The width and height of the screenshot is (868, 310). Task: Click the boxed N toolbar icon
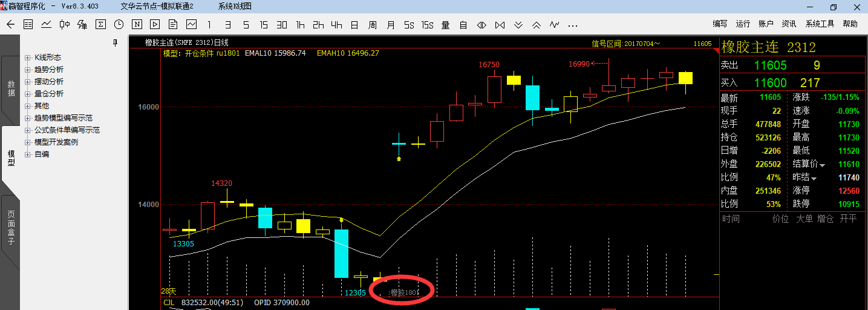point(137,25)
